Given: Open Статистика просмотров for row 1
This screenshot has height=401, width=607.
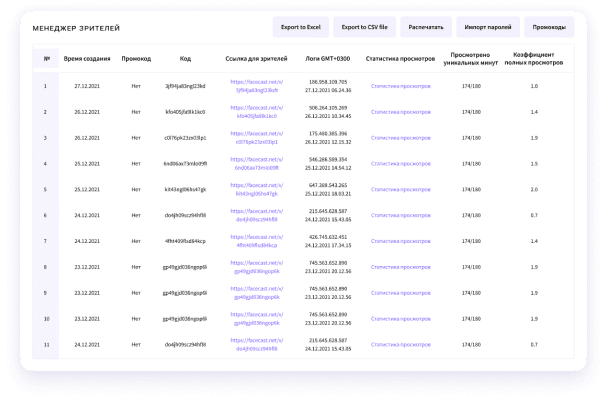Looking at the screenshot, I should coord(401,86).
